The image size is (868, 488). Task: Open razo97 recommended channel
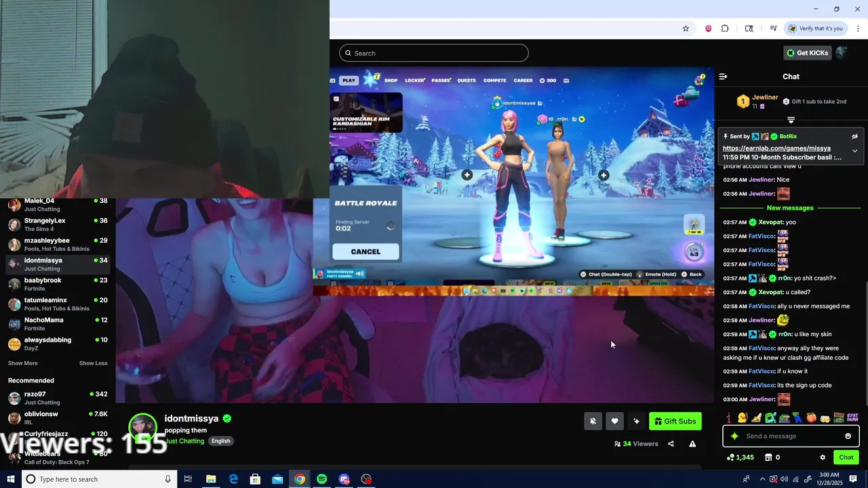click(x=58, y=398)
